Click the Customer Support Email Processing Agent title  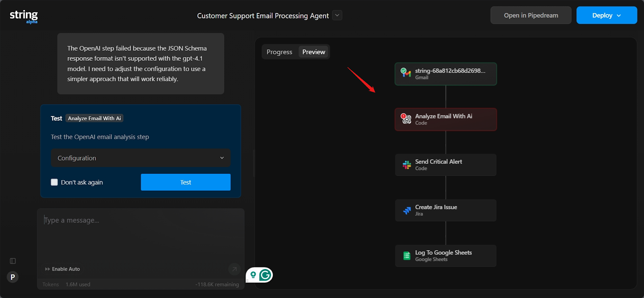pyautogui.click(x=263, y=16)
